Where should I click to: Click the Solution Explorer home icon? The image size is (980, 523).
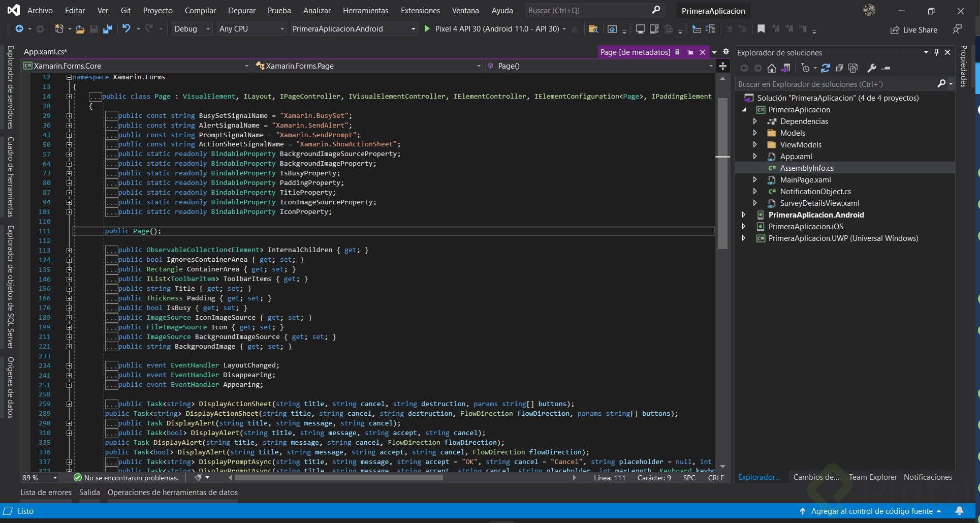[771, 68]
